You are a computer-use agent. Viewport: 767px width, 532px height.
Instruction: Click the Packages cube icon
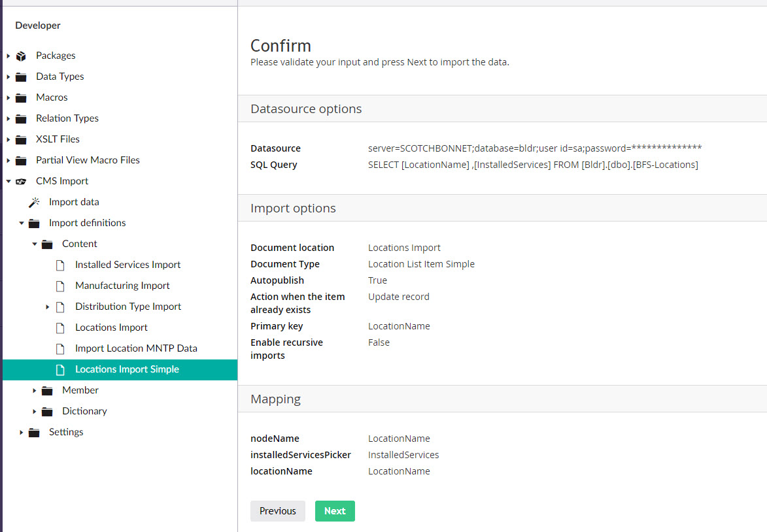(20, 56)
